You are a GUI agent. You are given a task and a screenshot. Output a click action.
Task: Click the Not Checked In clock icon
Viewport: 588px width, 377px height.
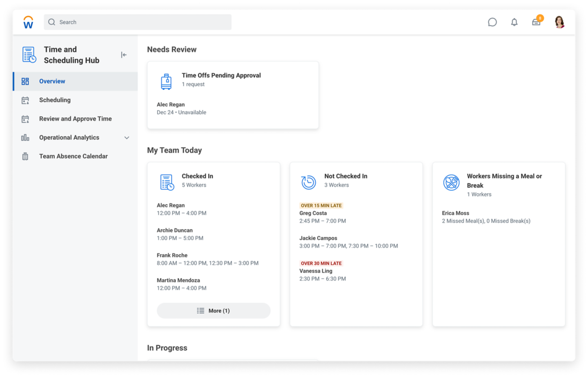[x=309, y=182]
